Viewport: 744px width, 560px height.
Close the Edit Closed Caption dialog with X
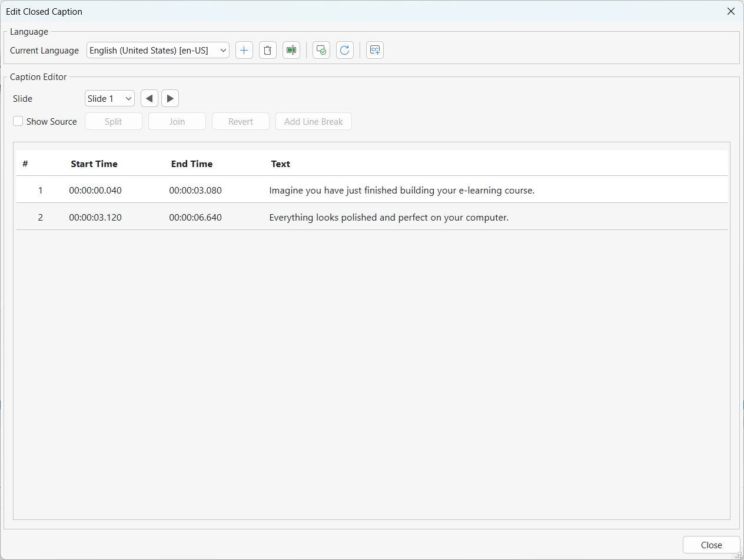click(x=731, y=11)
